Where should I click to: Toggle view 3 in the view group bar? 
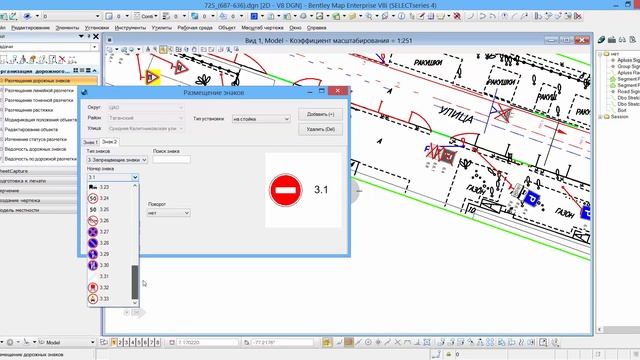(x=127, y=342)
